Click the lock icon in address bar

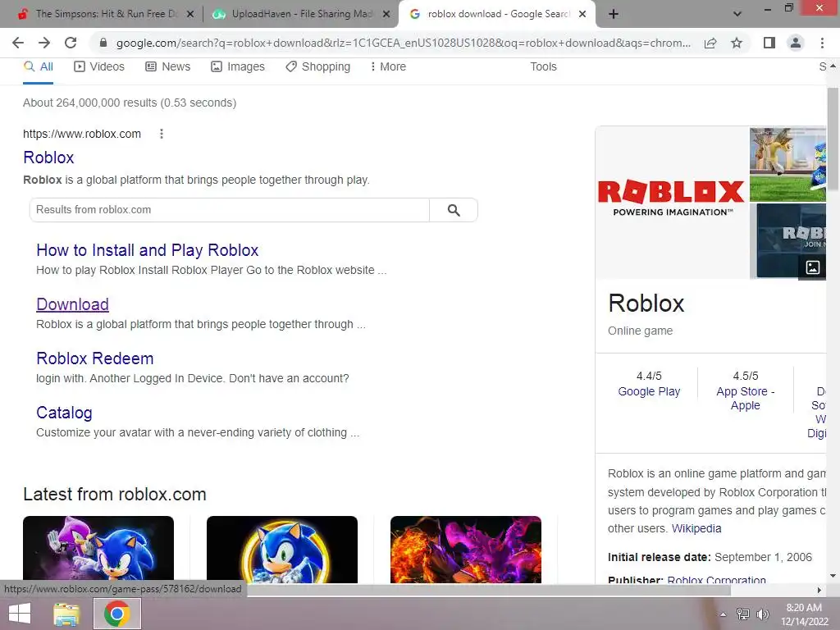[x=103, y=43]
